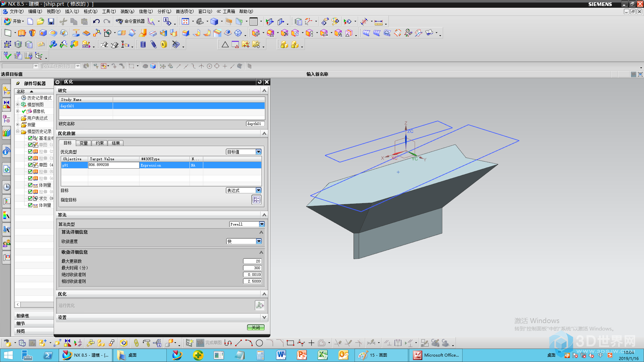The image size is (644, 362).
Task: Toggle checkbox for 草图 (4) feature
Action: click(30, 165)
